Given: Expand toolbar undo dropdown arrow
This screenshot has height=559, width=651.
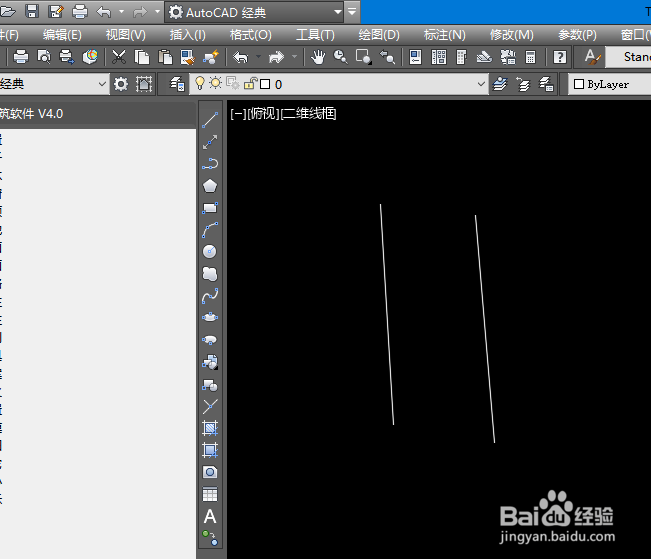Looking at the screenshot, I should click(x=259, y=57).
